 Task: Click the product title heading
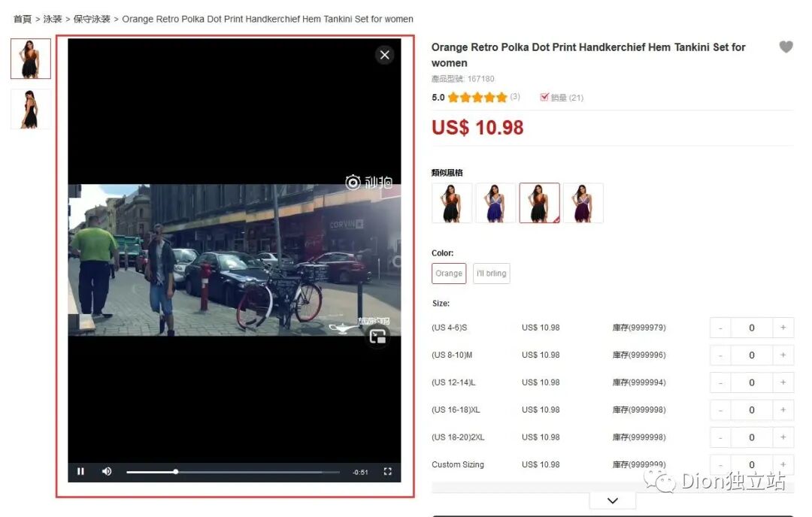coord(588,55)
